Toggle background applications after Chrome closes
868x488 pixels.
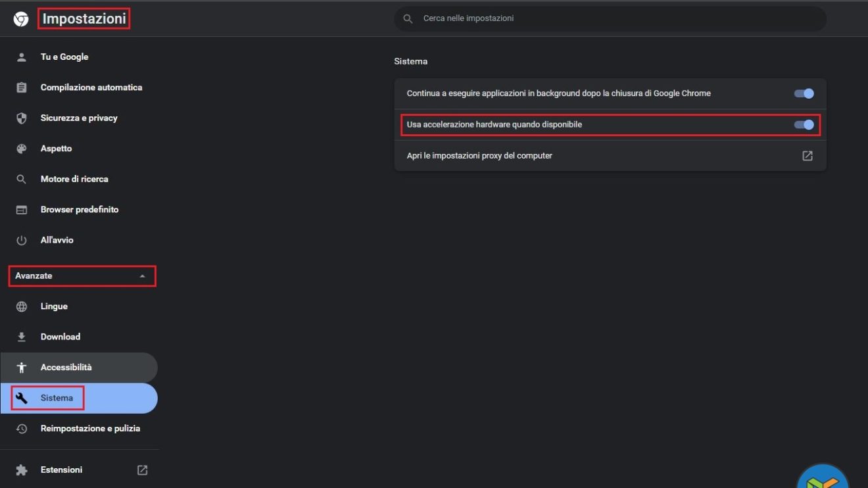[804, 93]
